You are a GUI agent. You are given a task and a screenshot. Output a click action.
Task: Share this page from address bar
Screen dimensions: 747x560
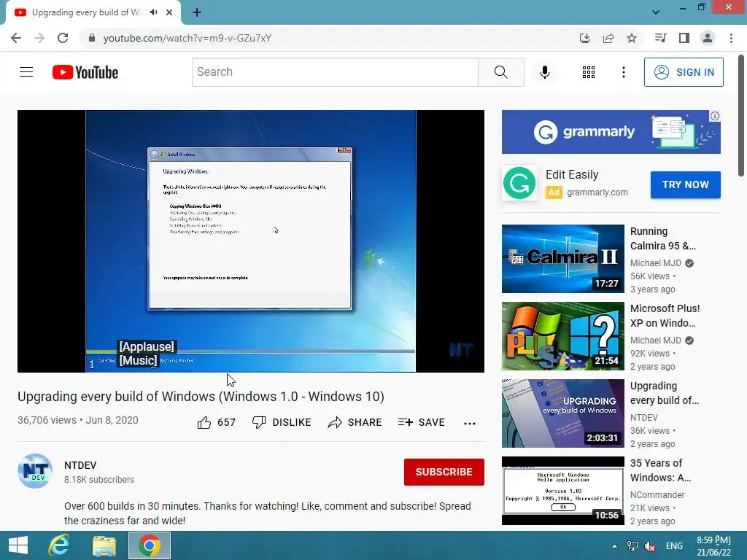coord(608,38)
